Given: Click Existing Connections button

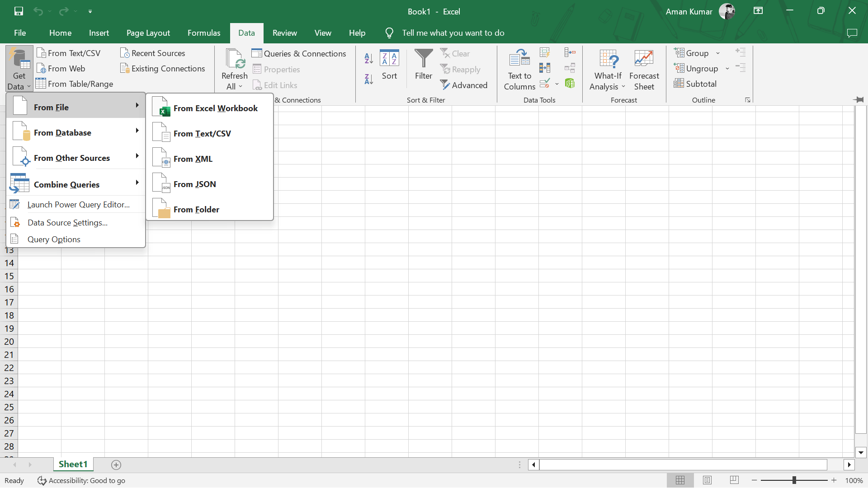Looking at the screenshot, I should point(163,69).
